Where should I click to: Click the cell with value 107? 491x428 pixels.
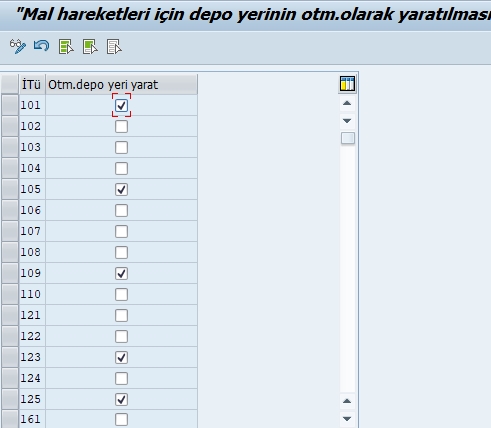pyautogui.click(x=32, y=231)
